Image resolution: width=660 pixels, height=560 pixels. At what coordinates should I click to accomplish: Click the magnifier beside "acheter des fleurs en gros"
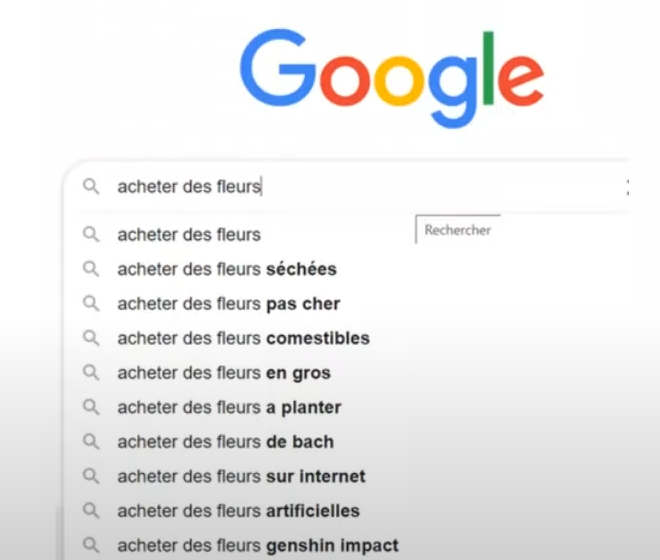coord(91,373)
